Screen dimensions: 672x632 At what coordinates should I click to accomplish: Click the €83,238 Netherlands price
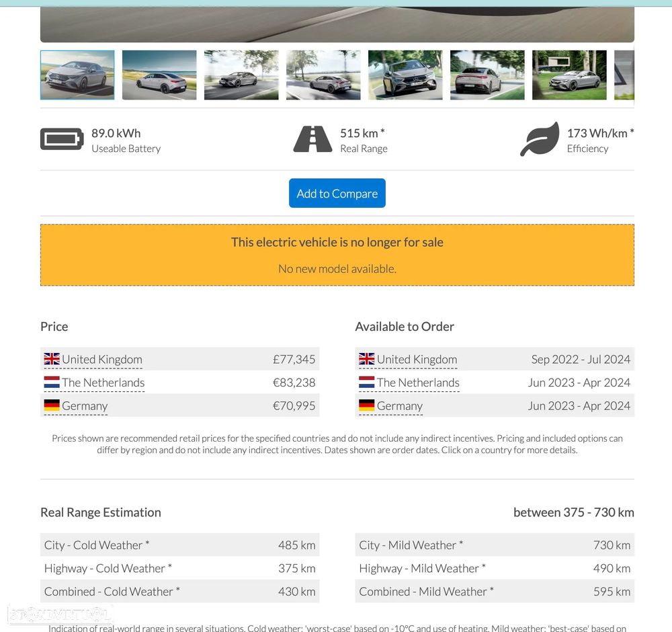(294, 383)
